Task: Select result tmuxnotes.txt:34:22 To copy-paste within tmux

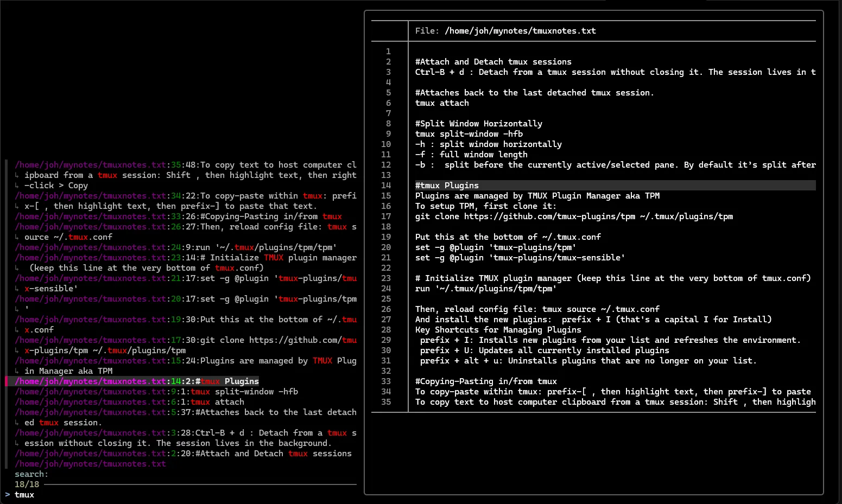Action: 186,201
